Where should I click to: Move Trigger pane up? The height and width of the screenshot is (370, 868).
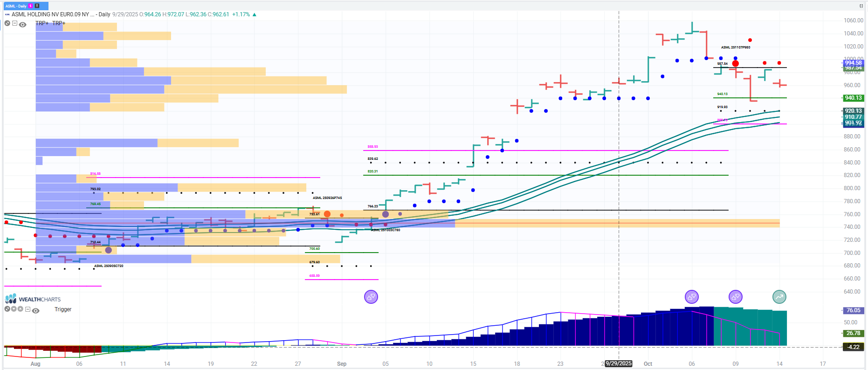tap(21, 309)
